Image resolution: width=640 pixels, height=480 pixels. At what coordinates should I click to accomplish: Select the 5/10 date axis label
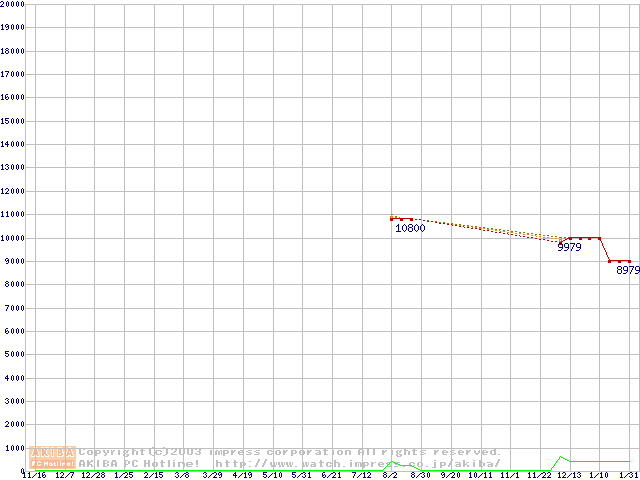272,475
